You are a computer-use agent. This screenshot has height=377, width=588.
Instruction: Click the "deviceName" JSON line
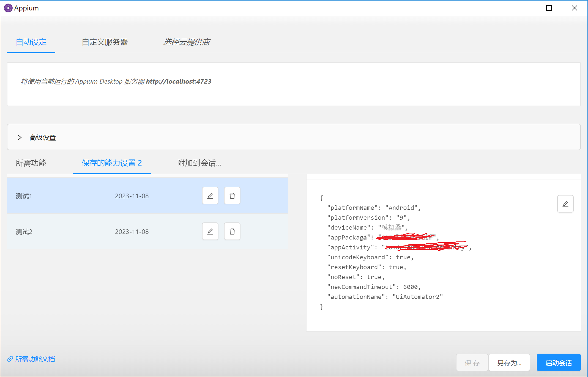(367, 227)
